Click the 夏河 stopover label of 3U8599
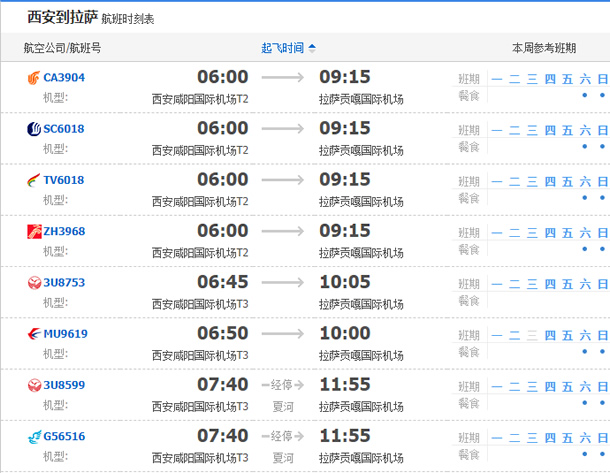Image resolution: width=610 pixels, height=473 pixels. point(283,406)
